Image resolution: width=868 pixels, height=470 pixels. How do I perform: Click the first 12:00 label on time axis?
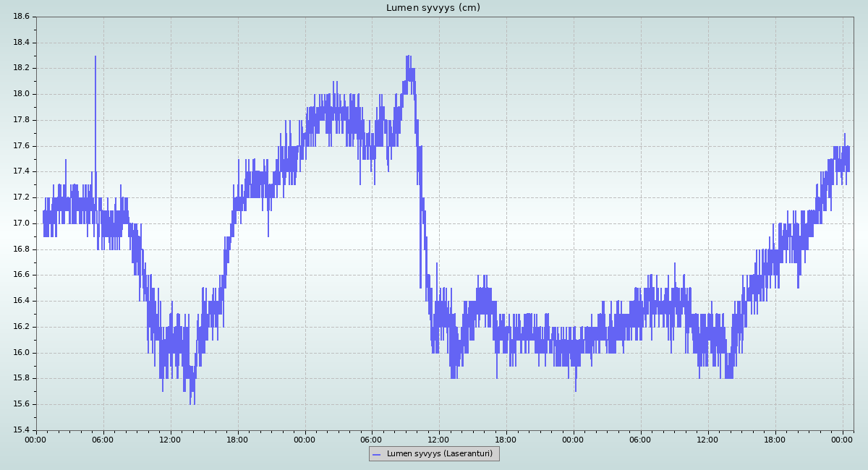(x=171, y=439)
